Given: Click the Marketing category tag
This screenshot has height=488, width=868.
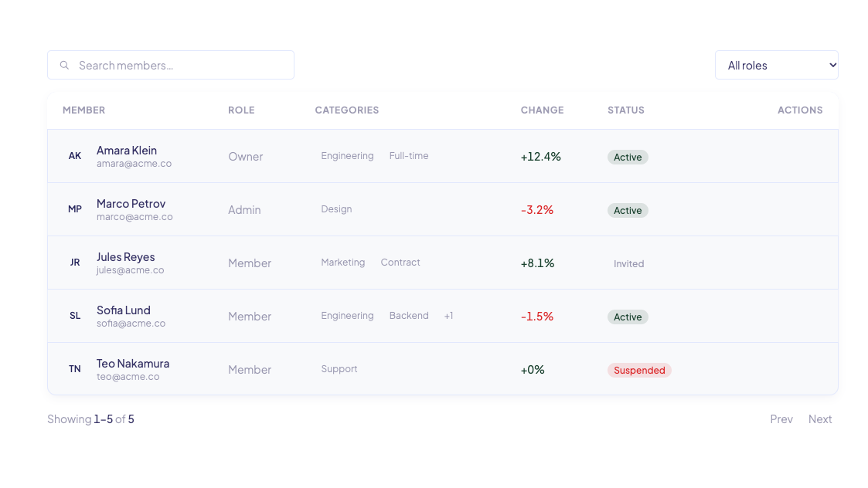Looking at the screenshot, I should click(x=342, y=263).
